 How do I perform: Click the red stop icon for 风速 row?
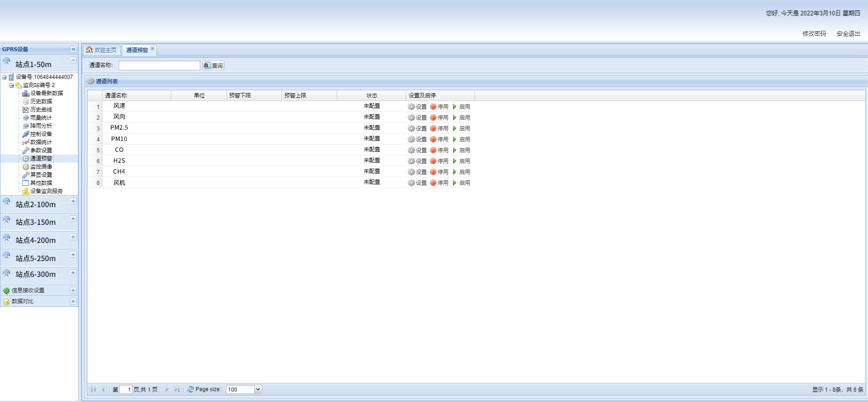433,107
